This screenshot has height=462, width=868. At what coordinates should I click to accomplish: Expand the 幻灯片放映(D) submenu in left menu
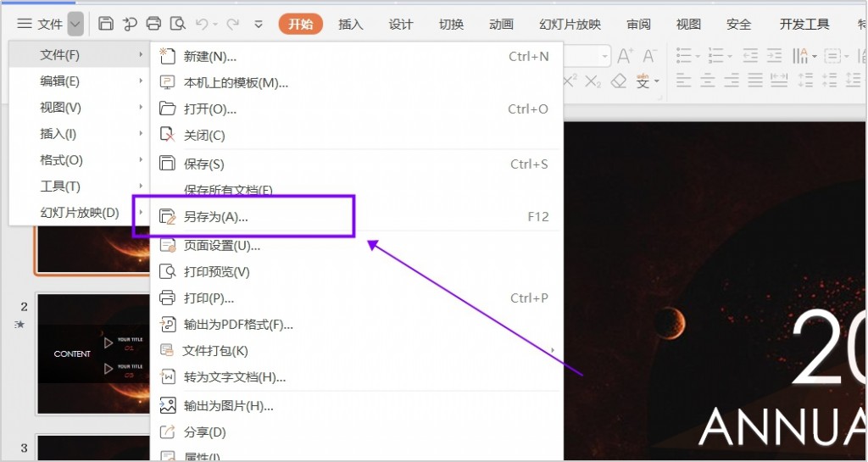(80, 212)
